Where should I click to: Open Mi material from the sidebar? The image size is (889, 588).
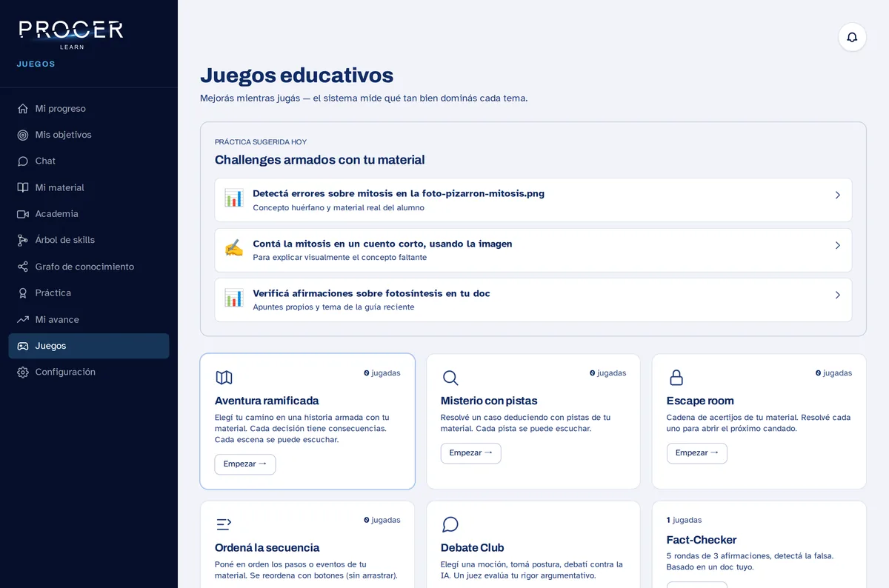click(x=89, y=187)
